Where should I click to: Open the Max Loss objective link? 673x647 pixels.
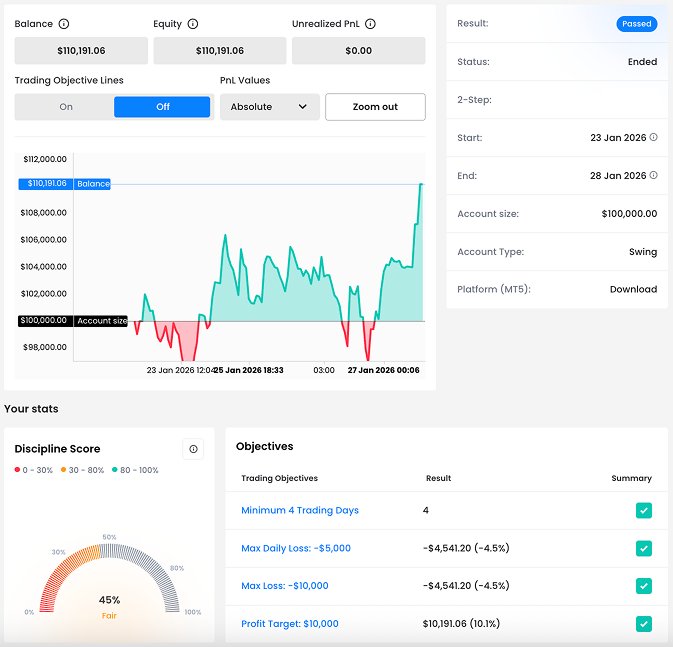(x=284, y=586)
